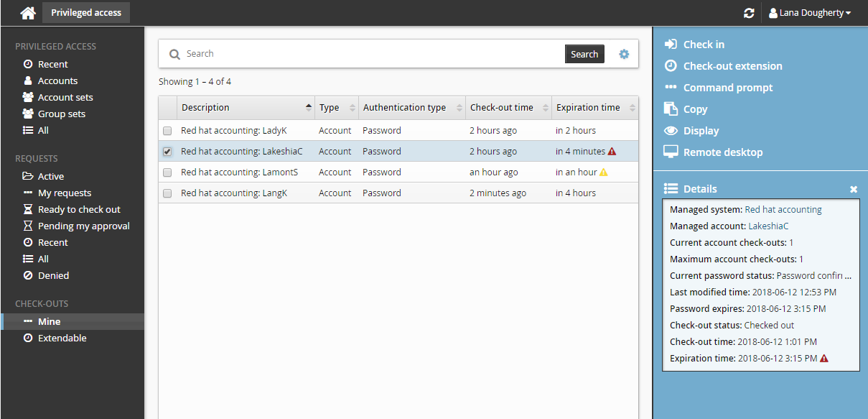Screen dimensions: 868x419
Task: Click the Copy password action
Action: tap(694, 109)
